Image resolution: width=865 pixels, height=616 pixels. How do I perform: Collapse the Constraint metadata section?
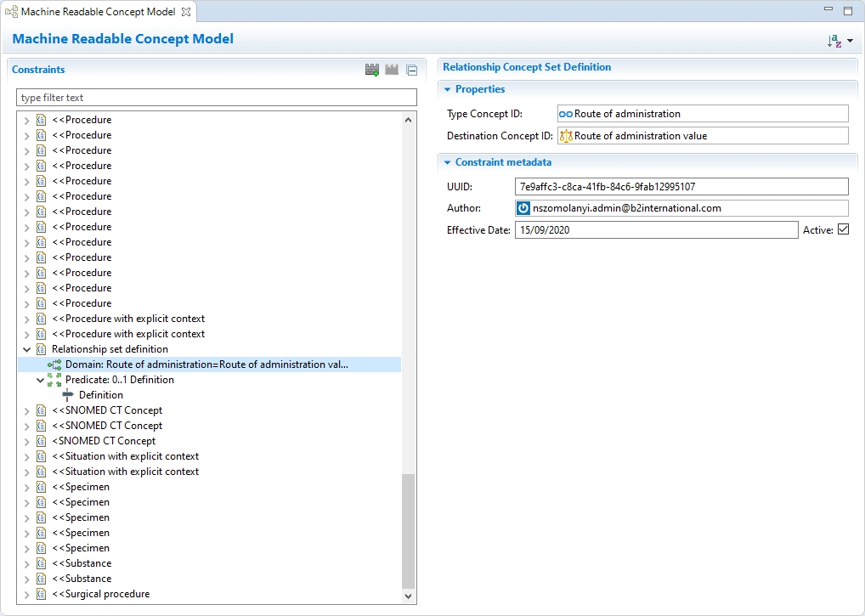point(448,162)
